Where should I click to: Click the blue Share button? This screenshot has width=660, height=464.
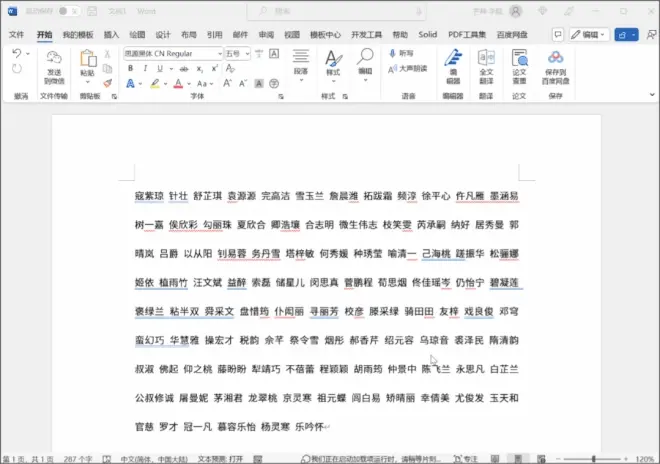[x=626, y=35]
